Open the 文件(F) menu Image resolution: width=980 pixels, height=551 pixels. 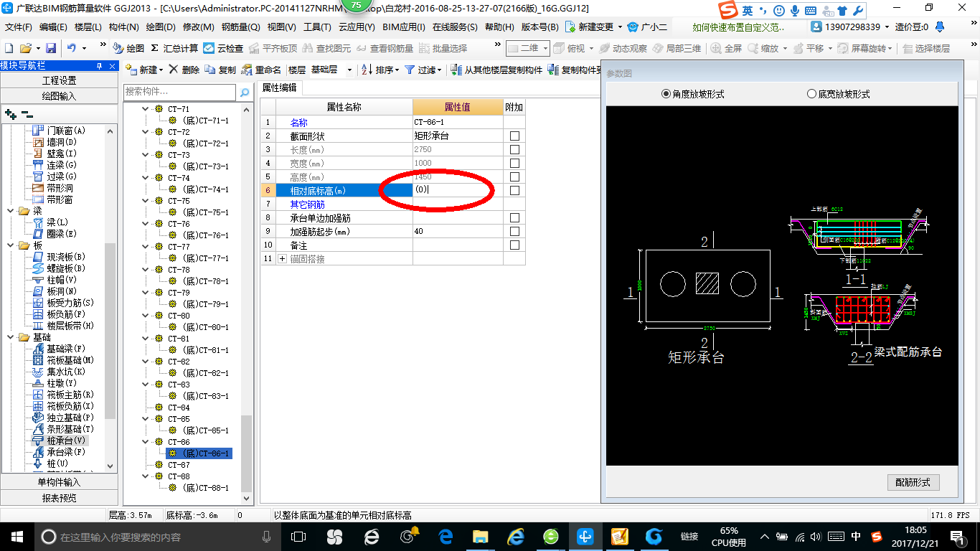click(19, 27)
